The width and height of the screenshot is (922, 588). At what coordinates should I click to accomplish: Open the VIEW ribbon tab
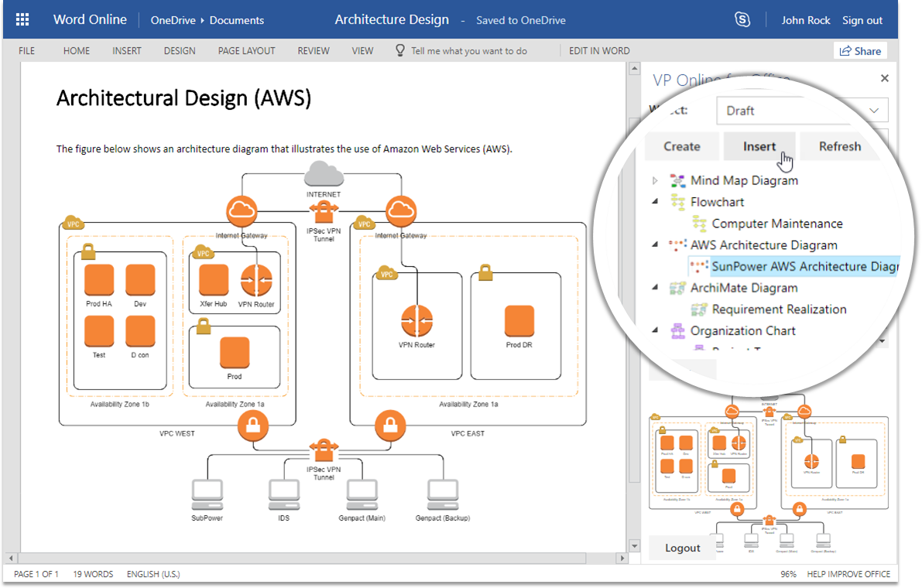click(362, 50)
